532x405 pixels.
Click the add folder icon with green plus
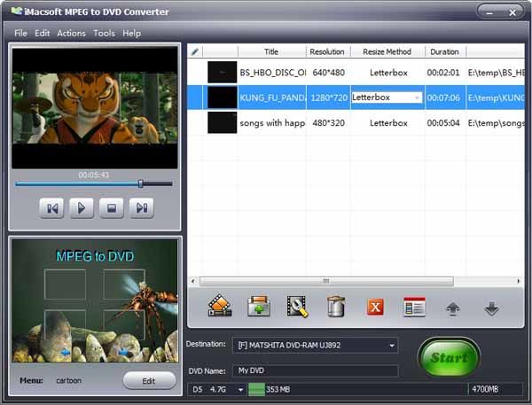click(259, 306)
